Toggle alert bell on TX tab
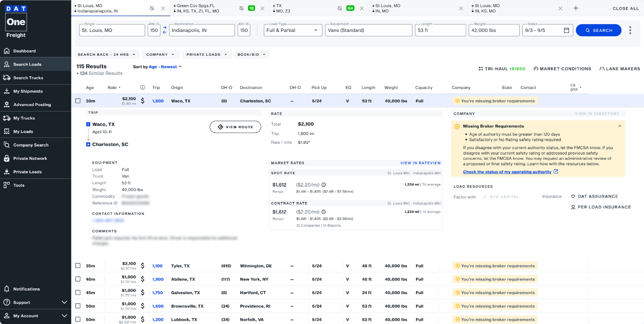The height and width of the screenshot is (324, 644). pyautogui.click(x=340, y=8)
